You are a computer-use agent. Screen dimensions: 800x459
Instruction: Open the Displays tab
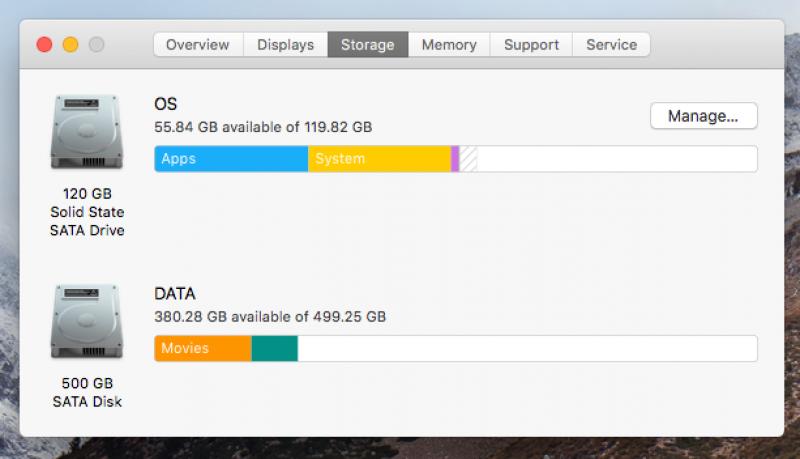[x=285, y=44]
